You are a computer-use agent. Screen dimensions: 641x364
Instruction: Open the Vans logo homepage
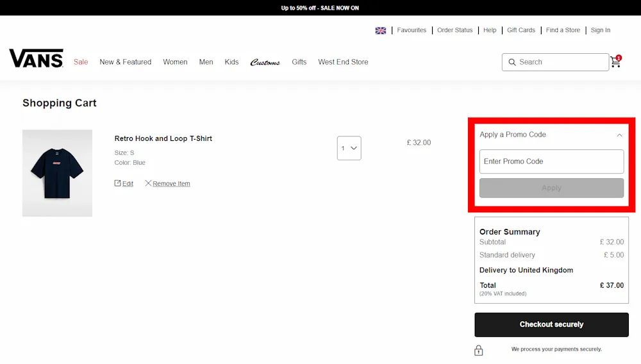tap(37, 58)
